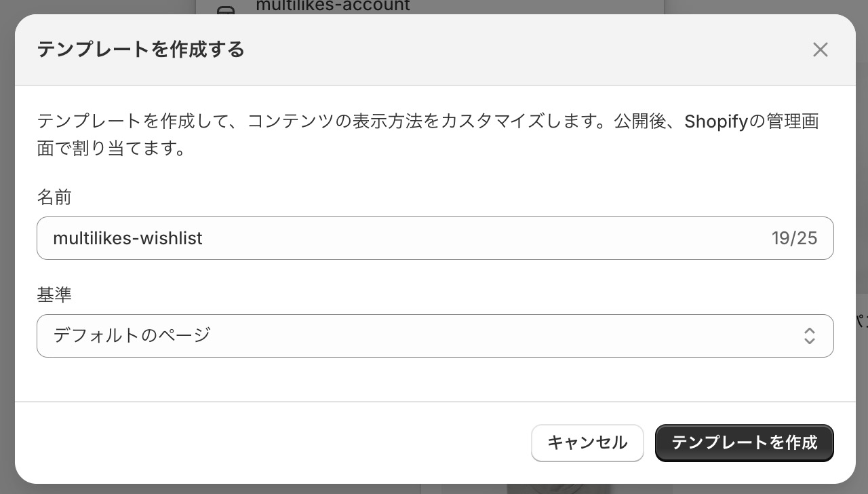
Task: Select the デフォルトのページ option text
Action: (132, 335)
